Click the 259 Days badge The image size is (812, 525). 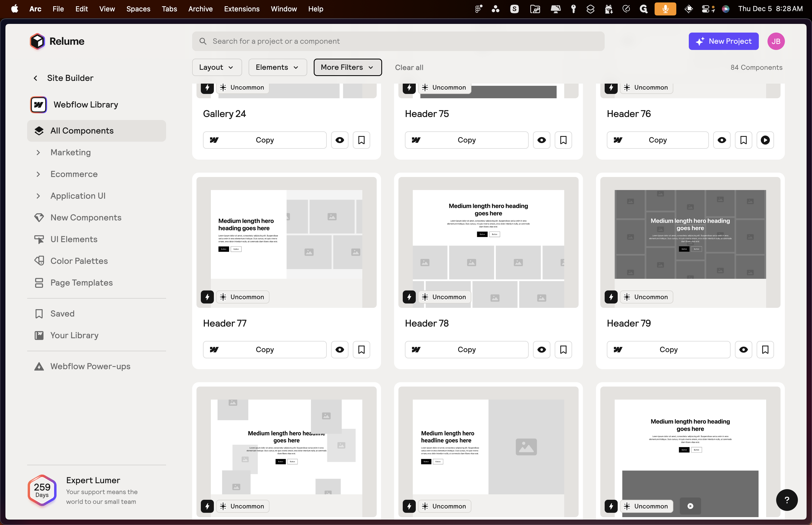(x=42, y=490)
